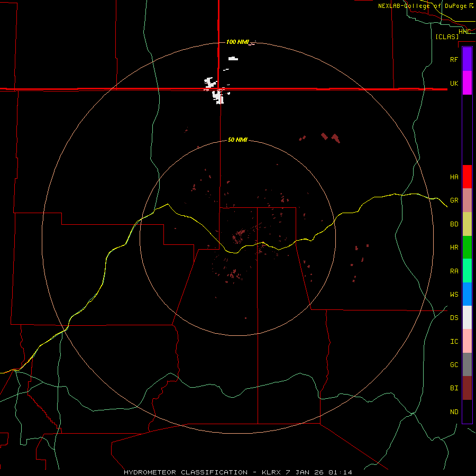Click the HA legend label
This screenshot has width=476, height=476.
(x=454, y=177)
